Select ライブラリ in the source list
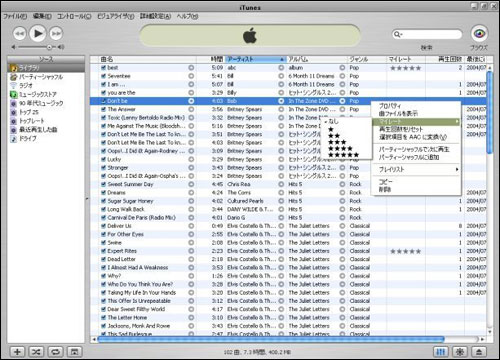 pyautogui.click(x=46, y=68)
